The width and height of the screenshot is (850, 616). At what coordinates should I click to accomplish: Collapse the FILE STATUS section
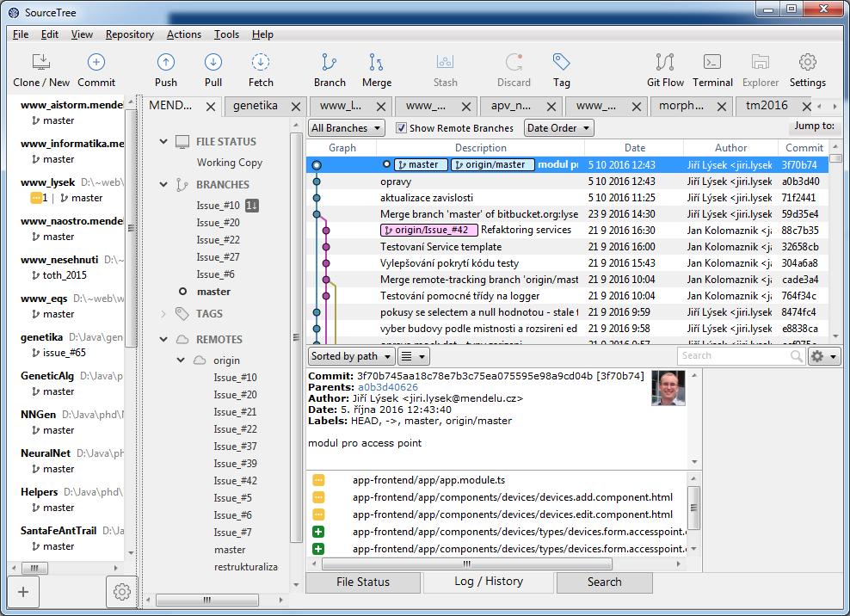163,142
